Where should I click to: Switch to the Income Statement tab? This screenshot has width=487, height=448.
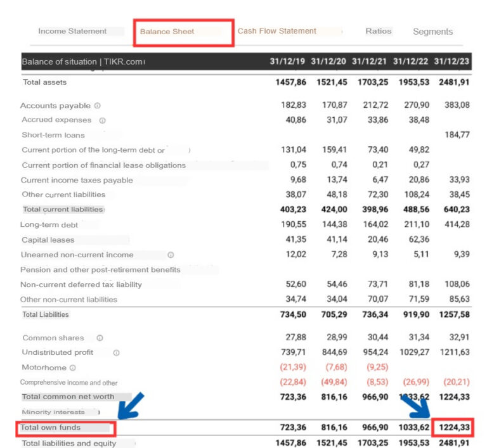(x=72, y=31)
